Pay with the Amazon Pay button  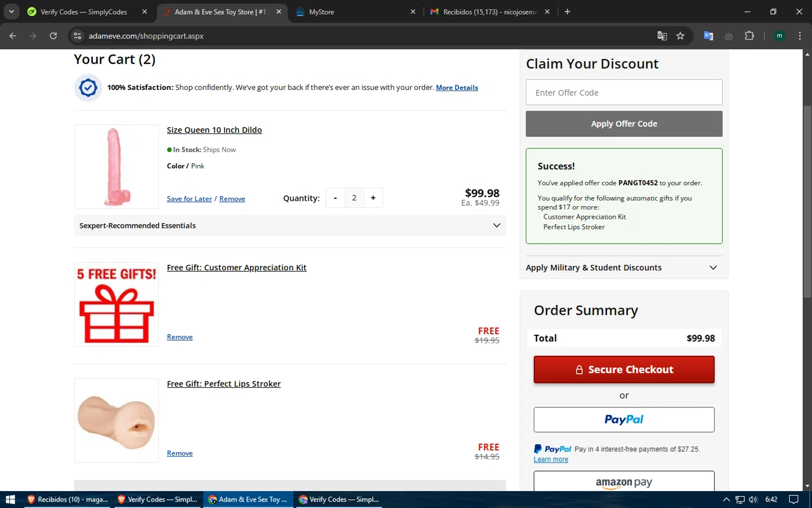pyautogui.click(x=624, y=481)
